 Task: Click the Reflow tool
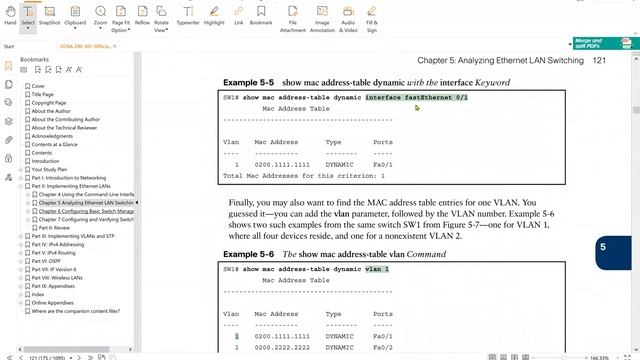(x=142, y=16)
